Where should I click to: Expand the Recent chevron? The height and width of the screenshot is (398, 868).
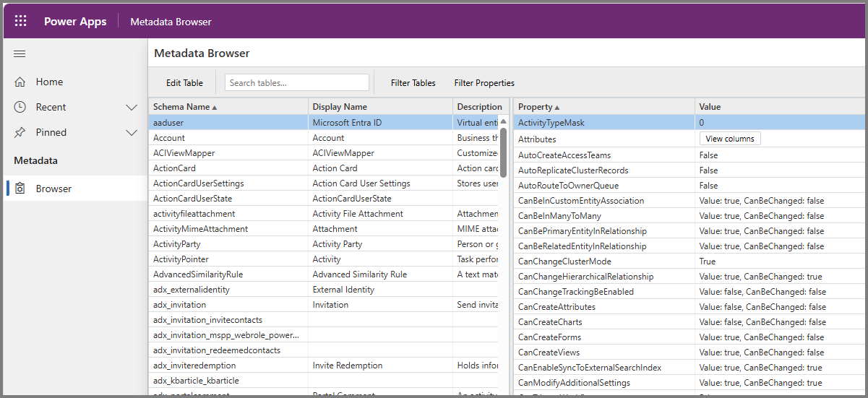[x=132, y=107]
